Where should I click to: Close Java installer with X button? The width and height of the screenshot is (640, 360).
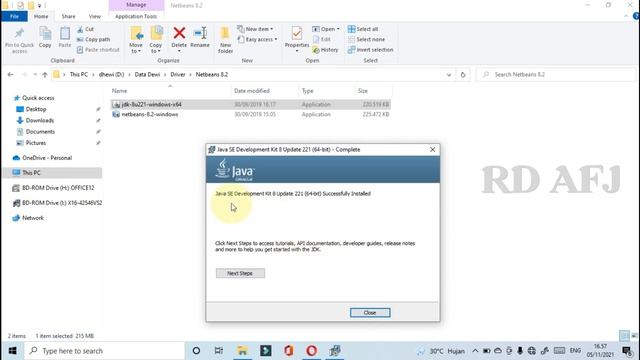point(433,150)
